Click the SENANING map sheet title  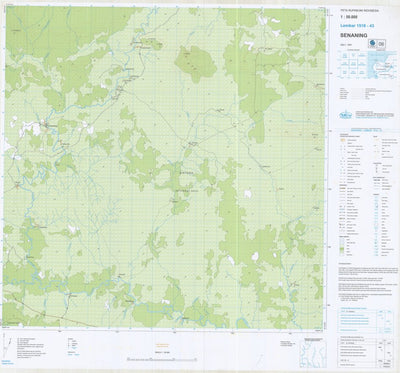tap(354, 35)
